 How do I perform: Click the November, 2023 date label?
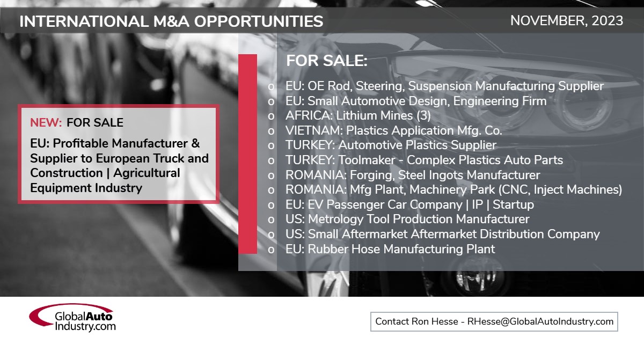567,21
